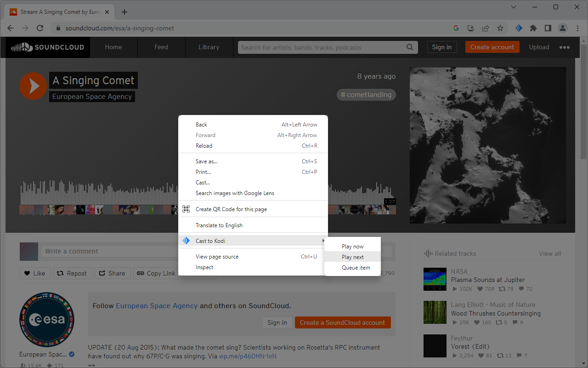Image resolution: width=588 pixels, height=368 pixels.
Task: Select Create QR Code for this page
Action: pos(253,209)
